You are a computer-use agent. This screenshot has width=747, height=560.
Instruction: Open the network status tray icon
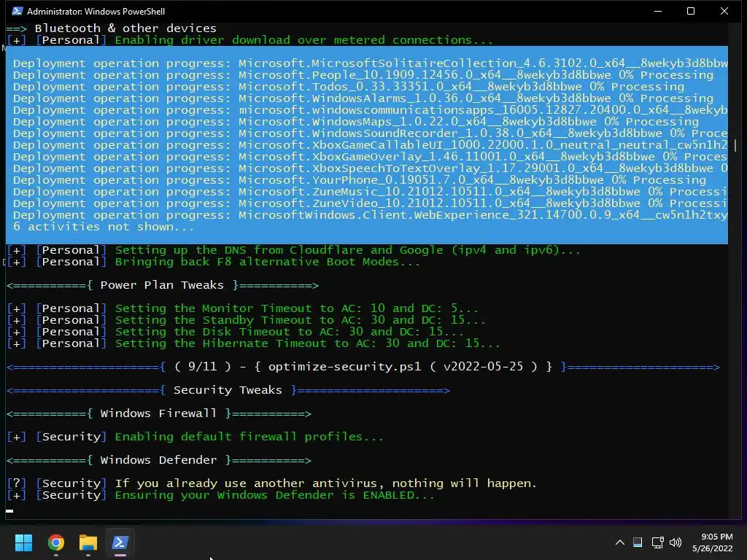click(658, 542)
